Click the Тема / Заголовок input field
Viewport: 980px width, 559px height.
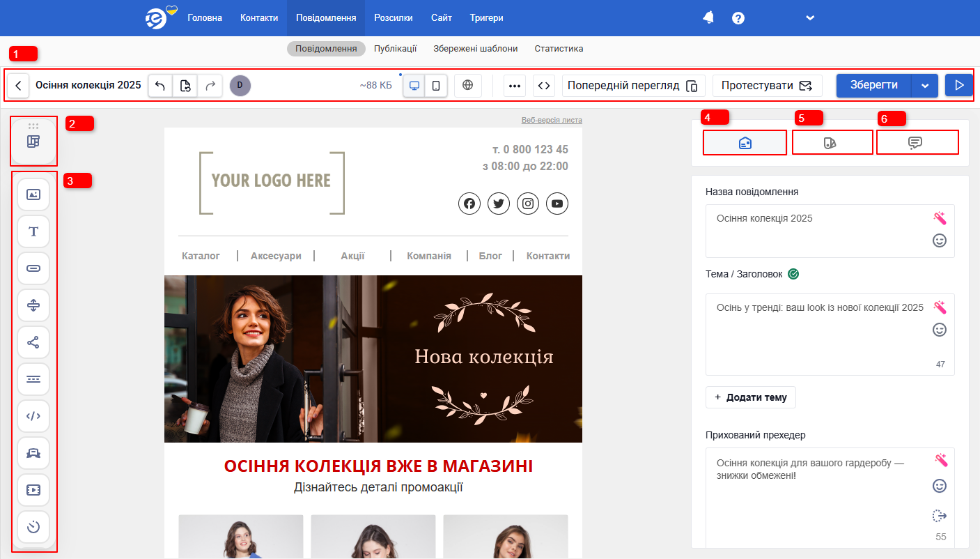(830, 335)
